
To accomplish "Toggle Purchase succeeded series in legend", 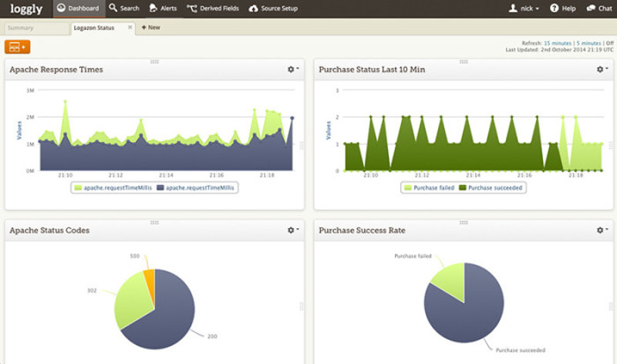I will [491, 187].
